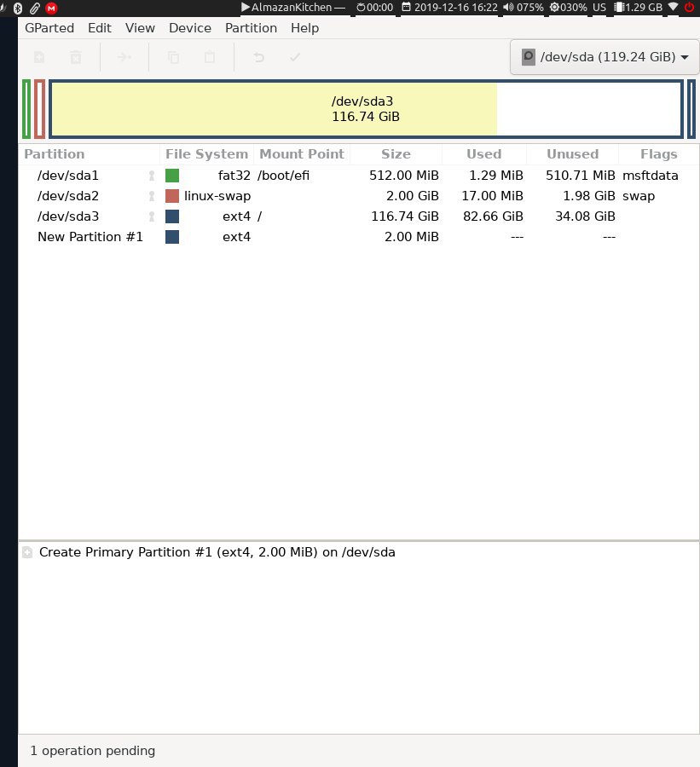This screenshot has width=700, height=767.
Task: Click the linux-swap file system cell
Action: (217, 196)
